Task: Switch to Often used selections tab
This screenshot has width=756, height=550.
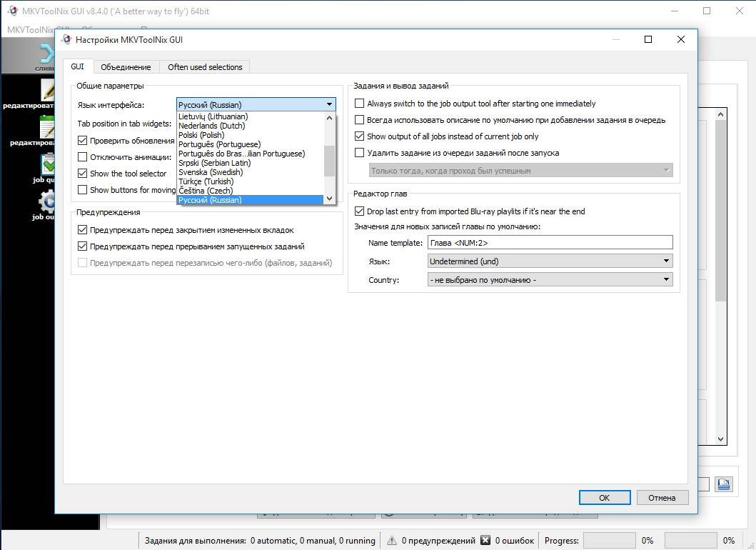Action: pos(205,67)
